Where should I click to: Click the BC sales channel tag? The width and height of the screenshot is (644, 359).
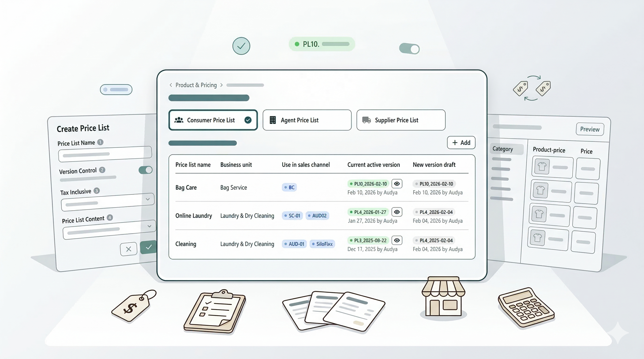(x=289, y=187)
